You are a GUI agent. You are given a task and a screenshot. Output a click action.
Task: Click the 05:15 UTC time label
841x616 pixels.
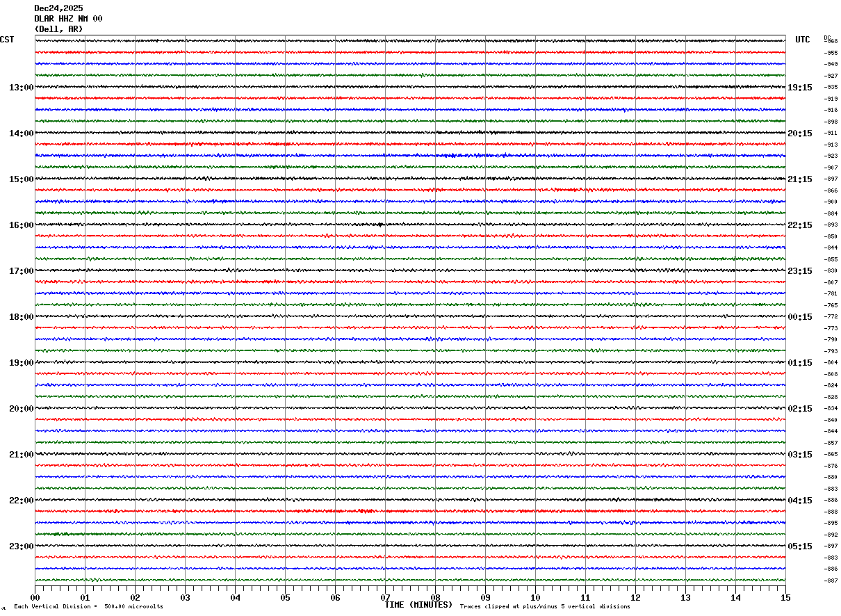(800, 546)
